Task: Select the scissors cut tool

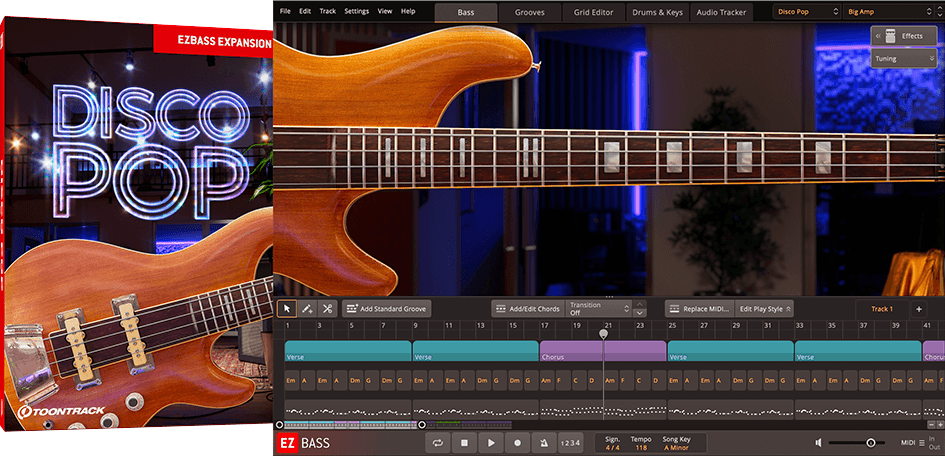Action: pyautogui.click(x=327, y=309)
